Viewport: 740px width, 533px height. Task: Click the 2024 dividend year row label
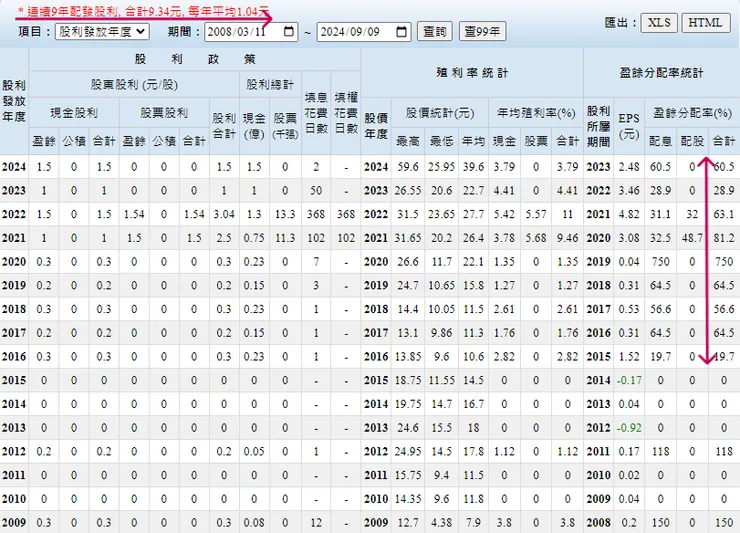(14, 167)
